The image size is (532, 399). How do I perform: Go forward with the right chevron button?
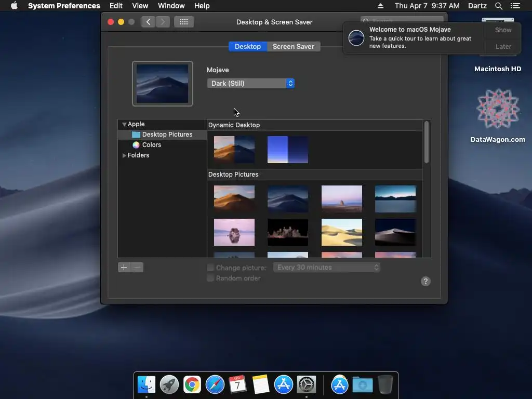point(163,22)
